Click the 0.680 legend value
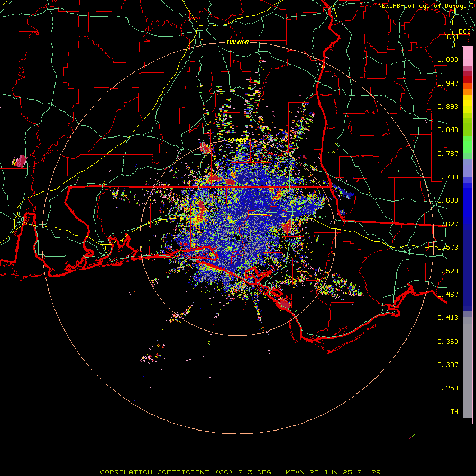The image size is (476, 476). (x=448, y=200)
